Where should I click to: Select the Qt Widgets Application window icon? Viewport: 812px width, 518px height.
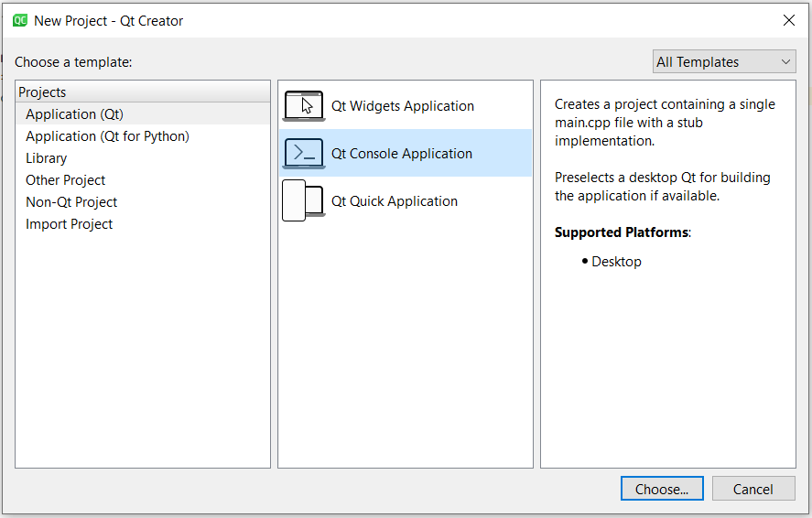[304, 106]
